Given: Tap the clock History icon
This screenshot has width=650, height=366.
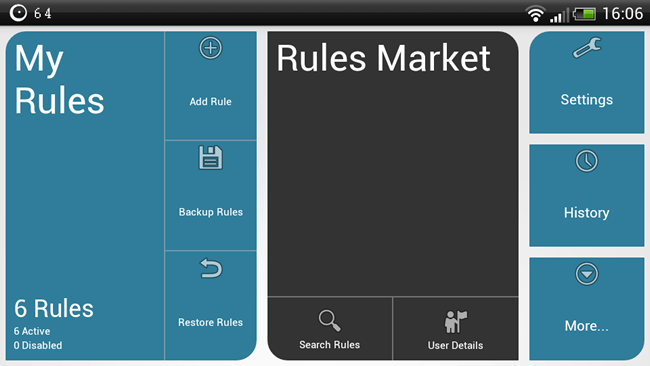Looking at the screenshot, I should coord(587,160).
